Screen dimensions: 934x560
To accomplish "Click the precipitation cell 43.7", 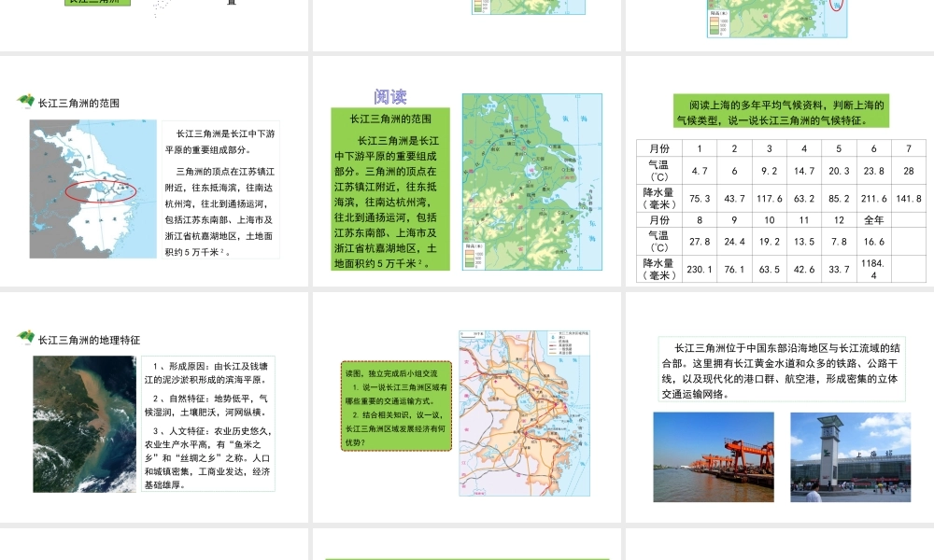I will point(734,199).
